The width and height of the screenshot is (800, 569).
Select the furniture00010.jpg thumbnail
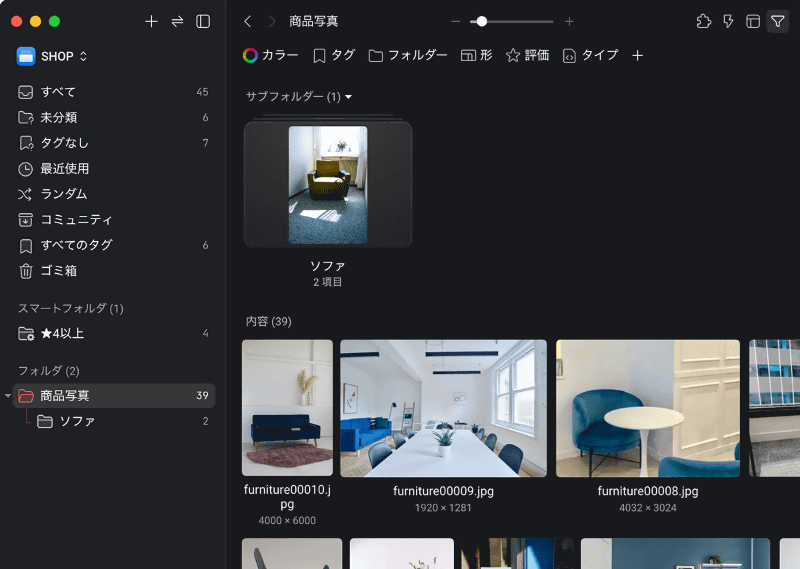click(287, 408)
